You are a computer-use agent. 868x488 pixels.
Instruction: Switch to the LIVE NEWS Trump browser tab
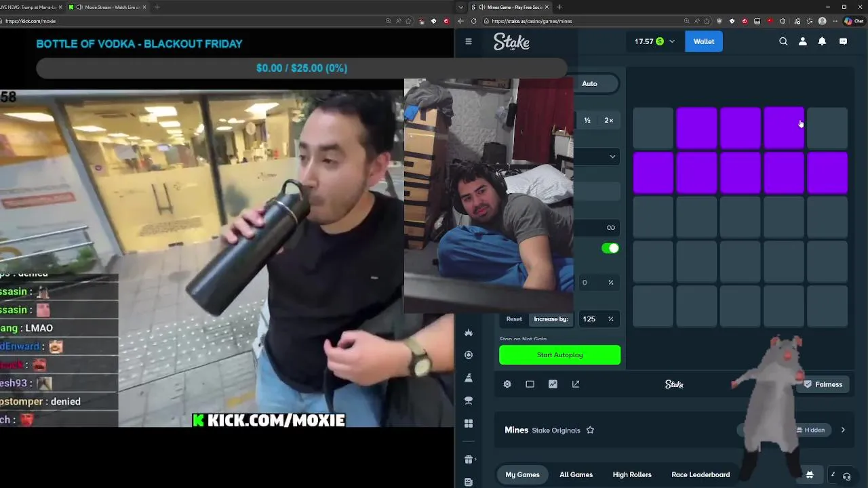pyautogui.click(x=30, y=7)
